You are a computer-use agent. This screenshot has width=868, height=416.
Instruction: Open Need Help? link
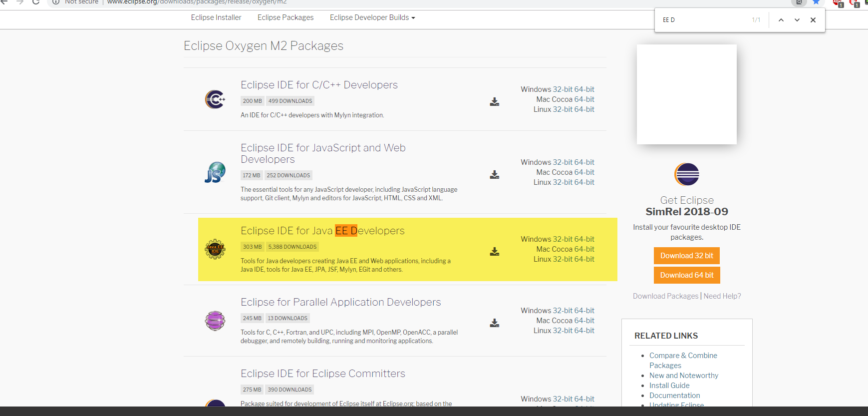[722, 296]
